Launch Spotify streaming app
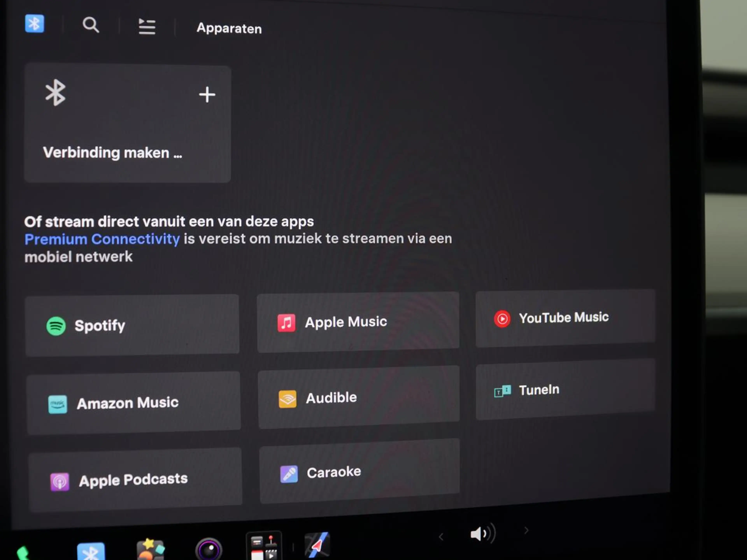Screen dimensions: 747x560 point(132,325)
